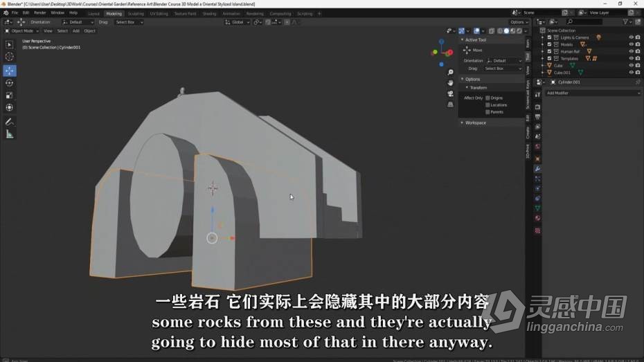Open the Texture properties checker tab icon
644x362 pixels.
537,230
